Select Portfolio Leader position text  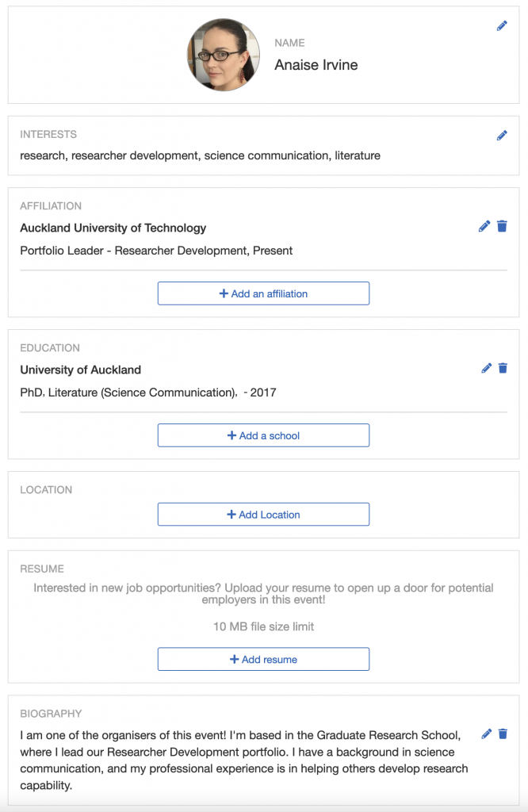pyautogui.click(x=156, y=251)
